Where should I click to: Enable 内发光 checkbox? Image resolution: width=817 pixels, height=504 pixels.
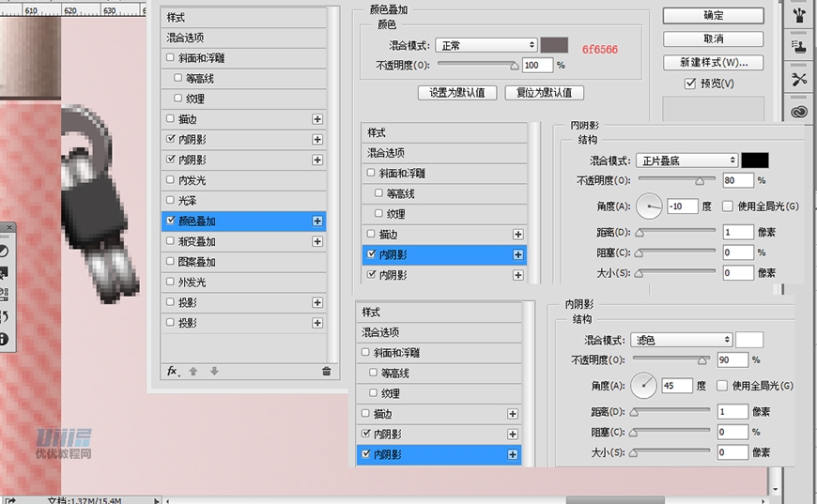[x=170, y=180]
